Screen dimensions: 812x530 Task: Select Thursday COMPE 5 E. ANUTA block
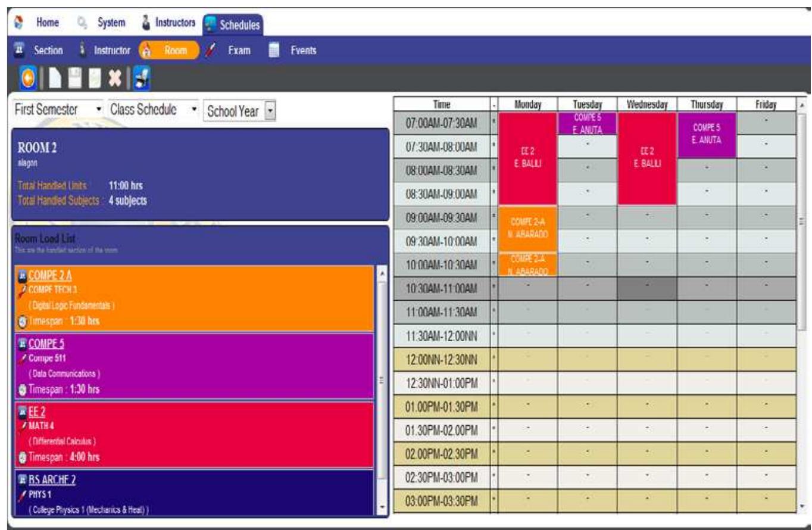pos(707,135)
